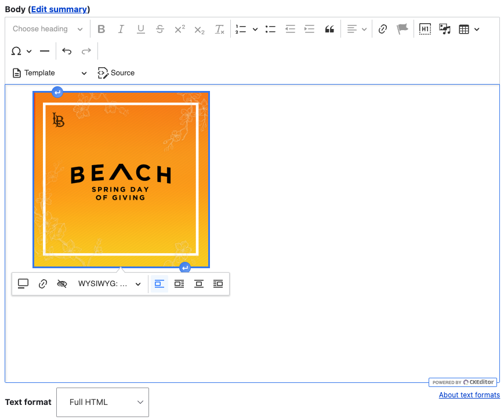Toggle decorative image crossed-eye icon
Image resolution: width=504 pixels, height=420 pixels.
point(62,284)
